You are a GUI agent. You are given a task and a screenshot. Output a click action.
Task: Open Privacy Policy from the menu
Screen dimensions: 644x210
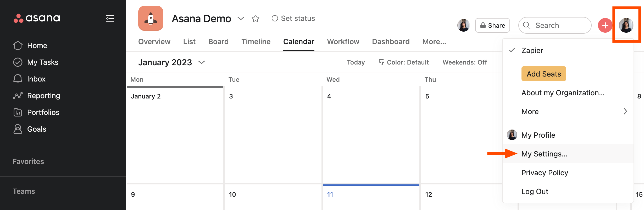pos(568,173)
